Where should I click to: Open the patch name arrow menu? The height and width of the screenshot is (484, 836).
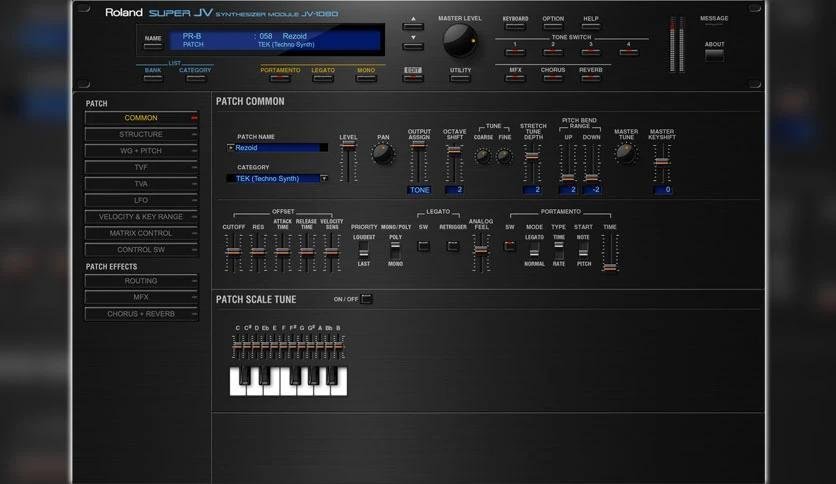(230, 148)
